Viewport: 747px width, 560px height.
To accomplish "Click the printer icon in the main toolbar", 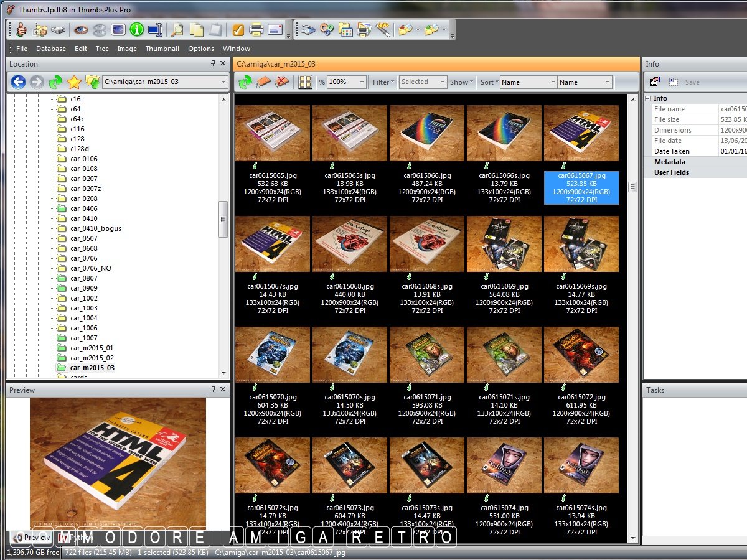I will tap(256, 29).
